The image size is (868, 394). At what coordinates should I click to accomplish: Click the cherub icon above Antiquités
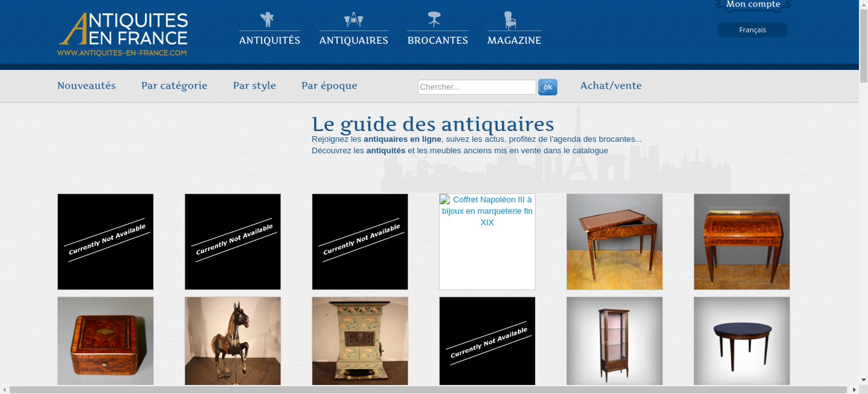(x=267, y=20)
